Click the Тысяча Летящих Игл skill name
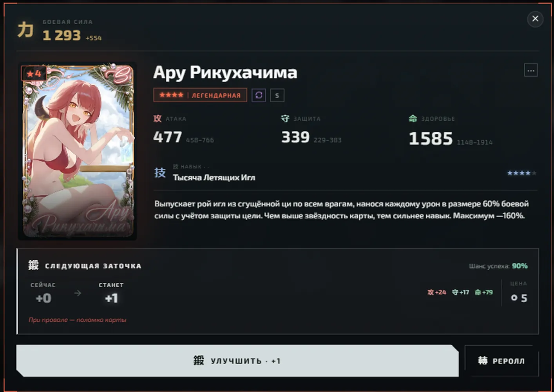This screenshot has width=554, height=392. click(x=214, y=178)
